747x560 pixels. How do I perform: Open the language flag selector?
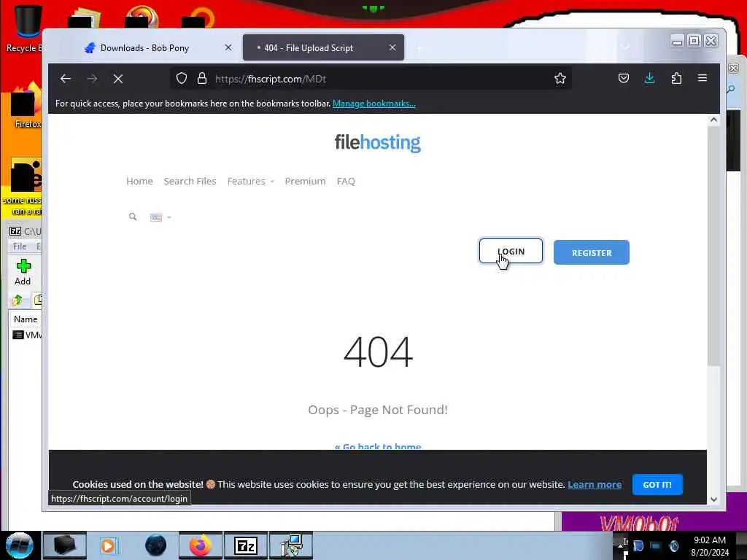click(x=160, y=217)
